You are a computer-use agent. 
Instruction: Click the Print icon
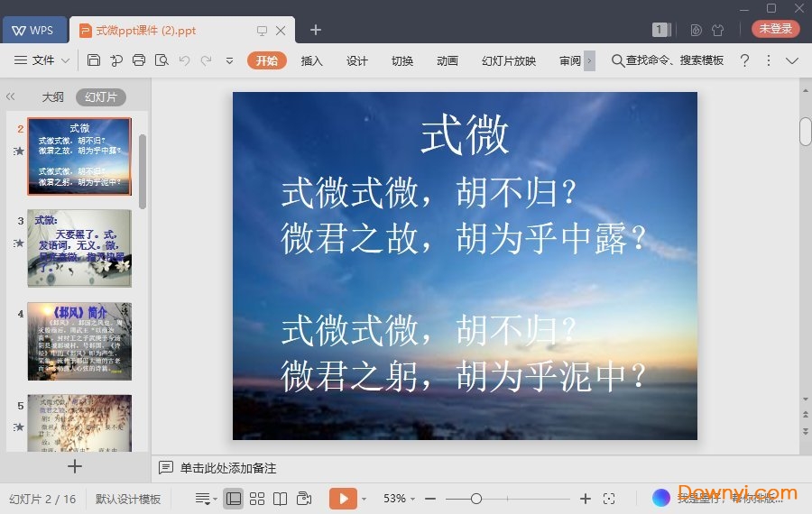coord(139,60)
